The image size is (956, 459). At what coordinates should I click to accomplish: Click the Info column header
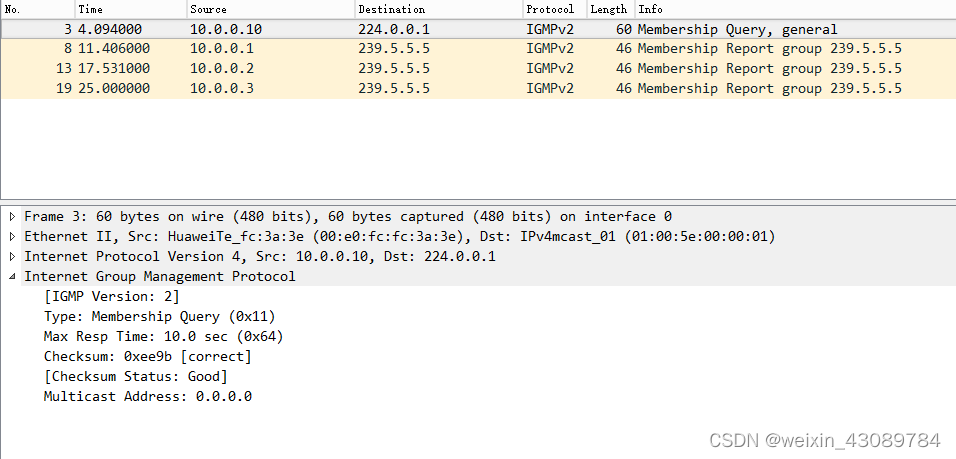(796, 9)
